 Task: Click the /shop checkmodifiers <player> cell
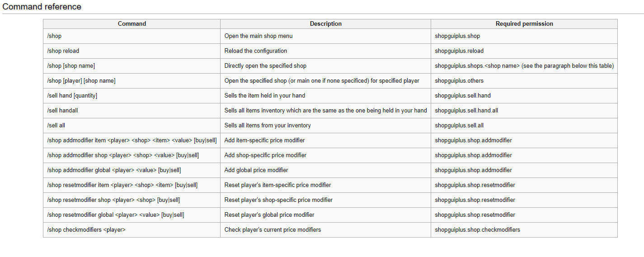tap(132, 230)
